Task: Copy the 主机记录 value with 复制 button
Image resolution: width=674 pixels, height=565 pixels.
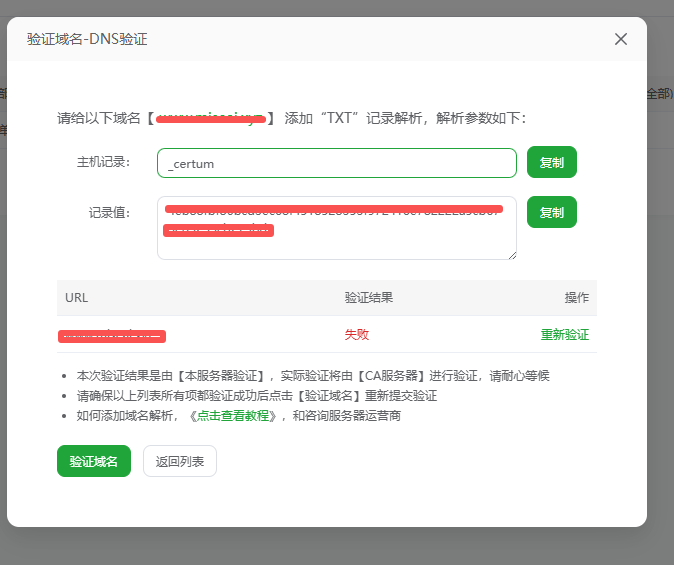Action: pos(551,162)
